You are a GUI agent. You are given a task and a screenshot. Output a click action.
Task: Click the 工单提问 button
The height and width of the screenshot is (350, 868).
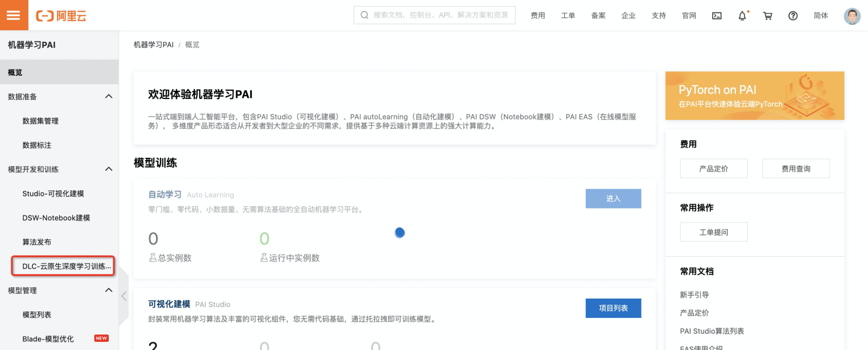click(x=714, y=232)
